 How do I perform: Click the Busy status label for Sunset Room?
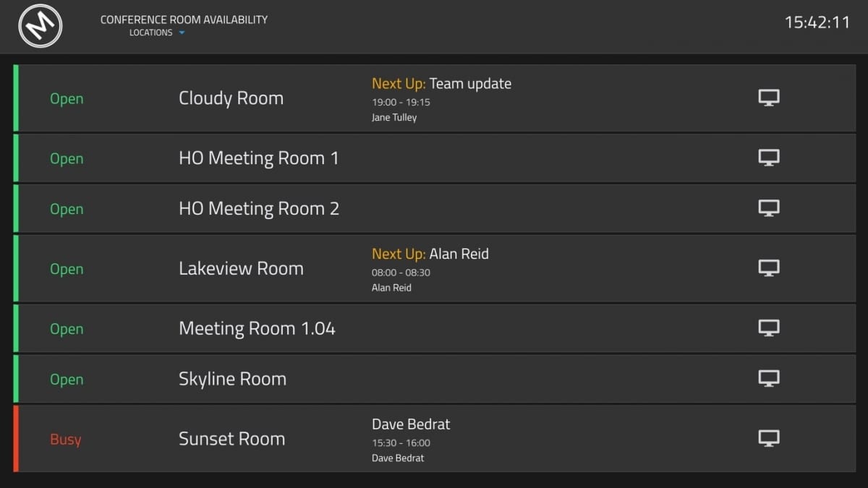point(66,439)
